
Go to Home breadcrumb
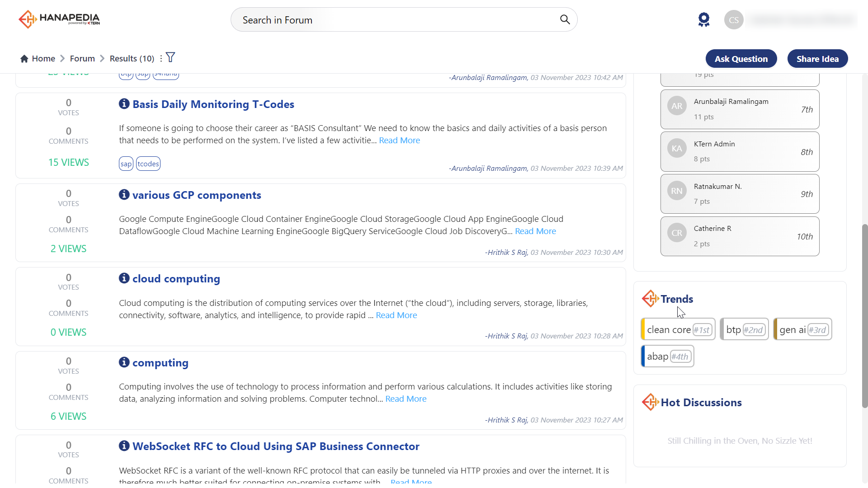pyautogui.click(x=43, y=59)
